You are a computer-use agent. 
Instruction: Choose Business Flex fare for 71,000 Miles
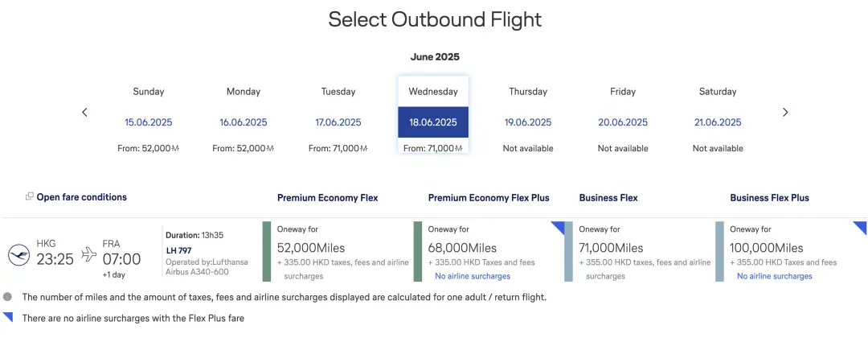[x=638, y=252]
